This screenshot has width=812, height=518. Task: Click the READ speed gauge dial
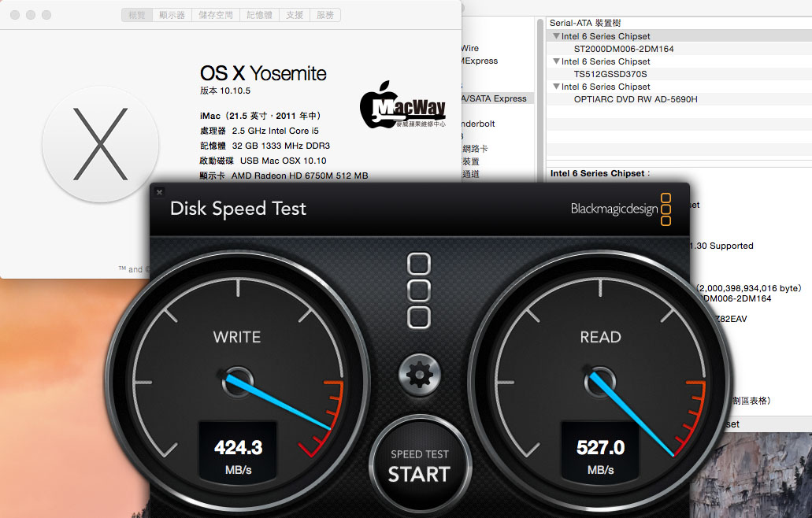(x=600, y=382)
